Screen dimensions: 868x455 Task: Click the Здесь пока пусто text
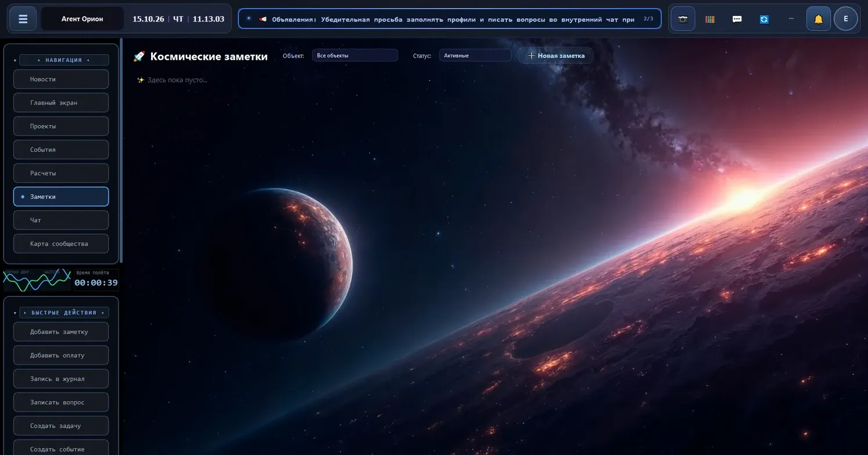[x=177, y=80]
